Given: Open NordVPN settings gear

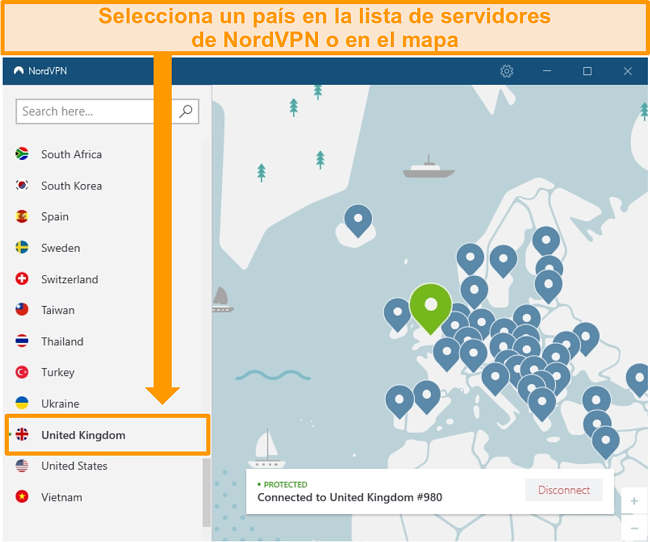Looking at the screenshot, I should pyautogui.click(x=506, y=71).
